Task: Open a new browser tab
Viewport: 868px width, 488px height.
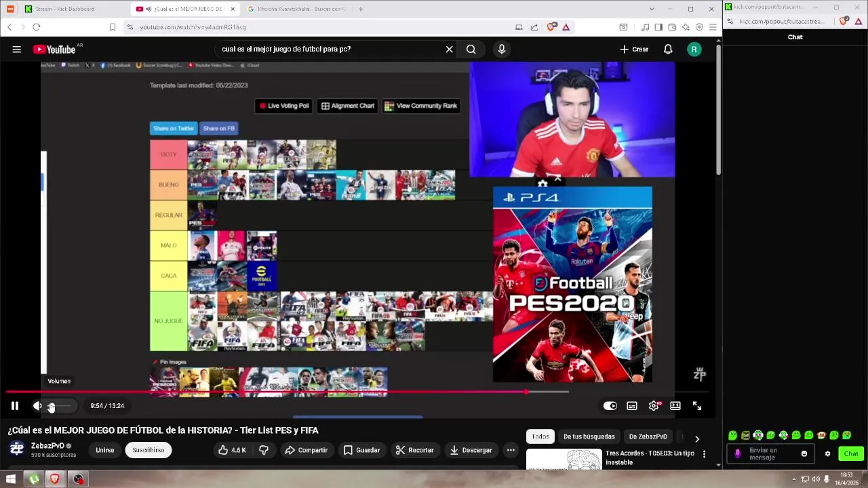Action: (361, 9)
